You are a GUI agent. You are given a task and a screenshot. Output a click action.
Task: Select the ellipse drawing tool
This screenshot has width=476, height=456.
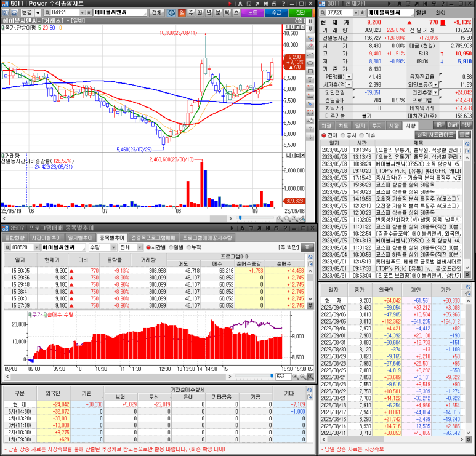coord(310,63)
